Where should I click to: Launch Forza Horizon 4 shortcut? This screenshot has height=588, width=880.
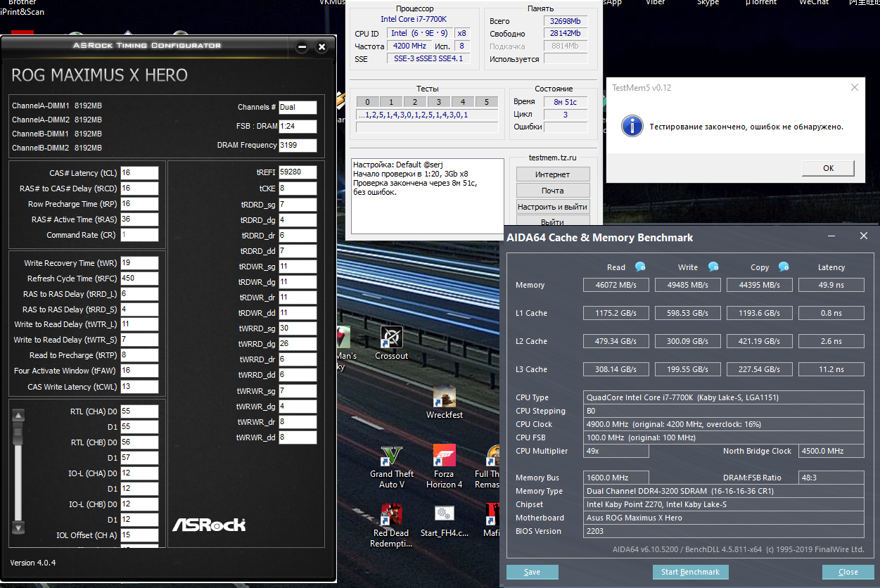pos(445,467)
